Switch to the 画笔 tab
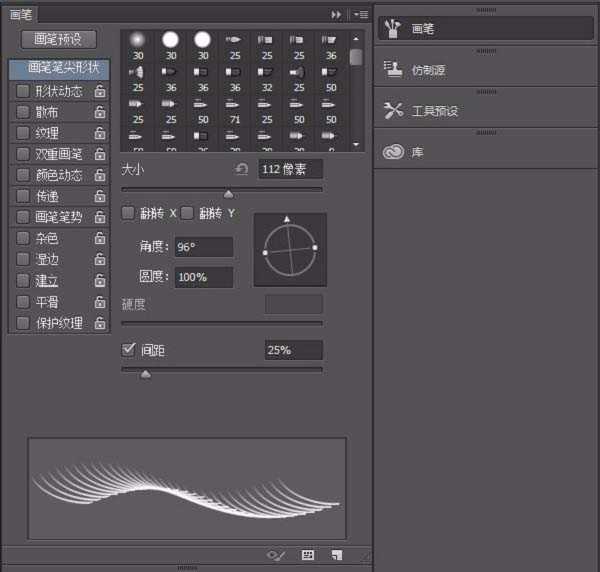600x572 pixels. (22, 15)
